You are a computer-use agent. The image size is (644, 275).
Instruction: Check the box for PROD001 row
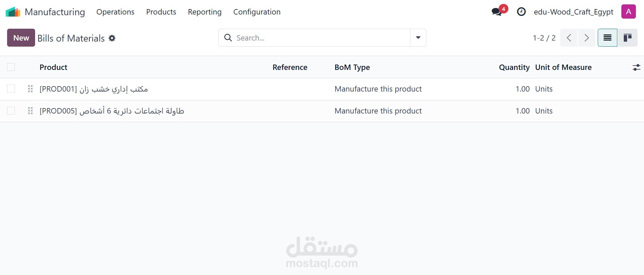pyautogui.click(x=11, y=89)
